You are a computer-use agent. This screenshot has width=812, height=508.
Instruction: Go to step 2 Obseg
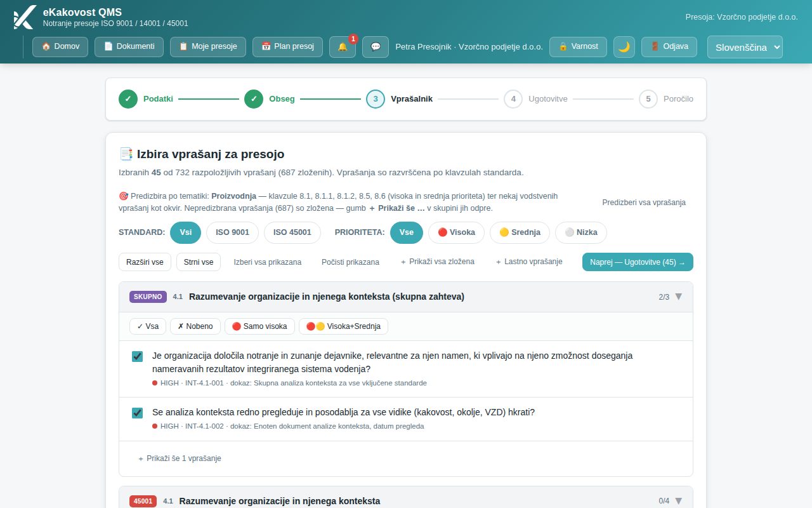point(270,99)
